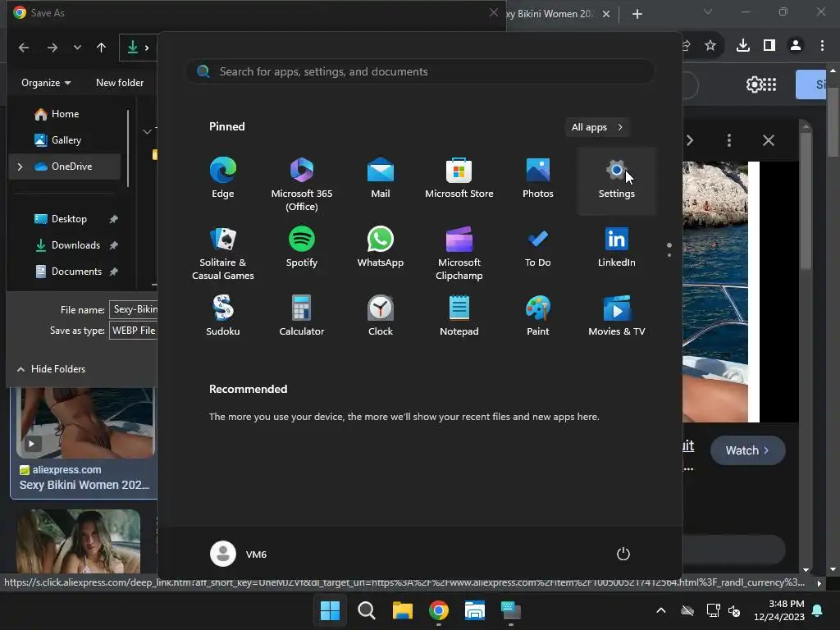This screenshot has height=630, width=840.
Task: Open the notification bell in system tray
Action: point(818,610)
